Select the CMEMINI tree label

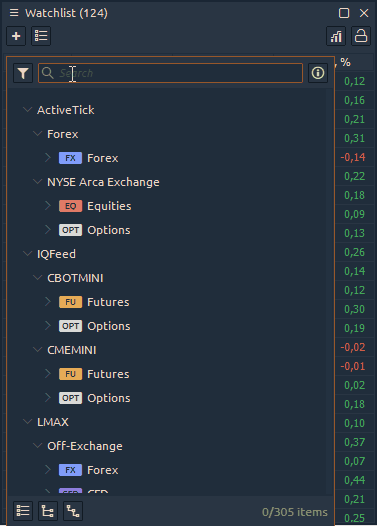[x=72, y=350]
